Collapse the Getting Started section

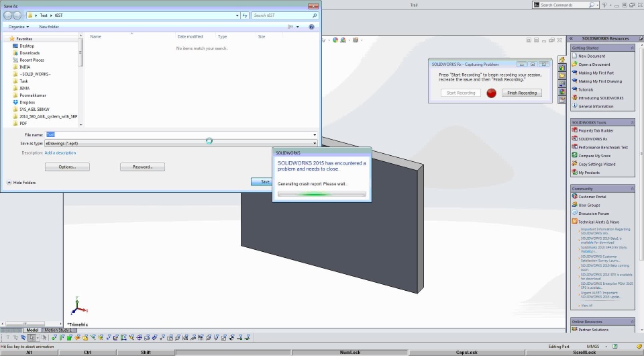pyautogui.click(x=632, y=48)
